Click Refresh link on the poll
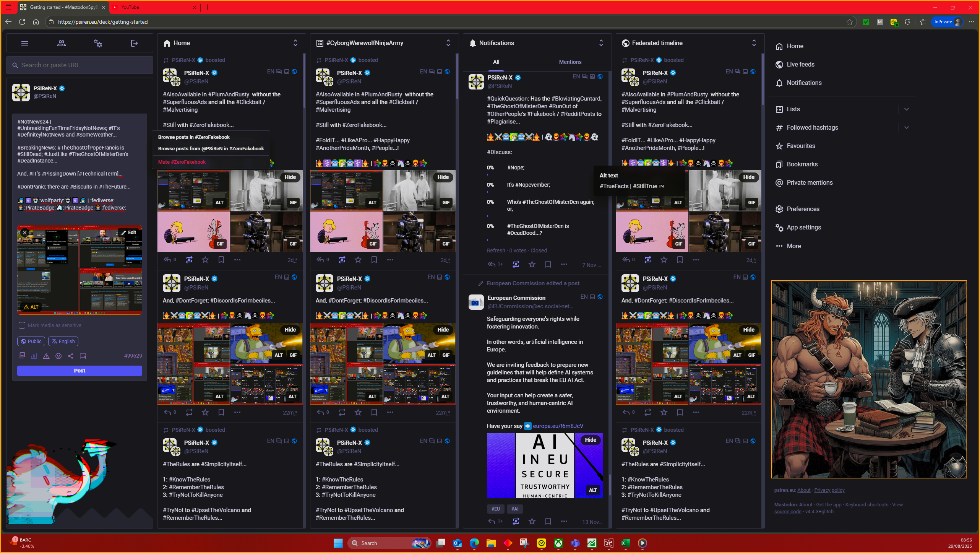Viewport: 980px width, 553px height. 496,250
